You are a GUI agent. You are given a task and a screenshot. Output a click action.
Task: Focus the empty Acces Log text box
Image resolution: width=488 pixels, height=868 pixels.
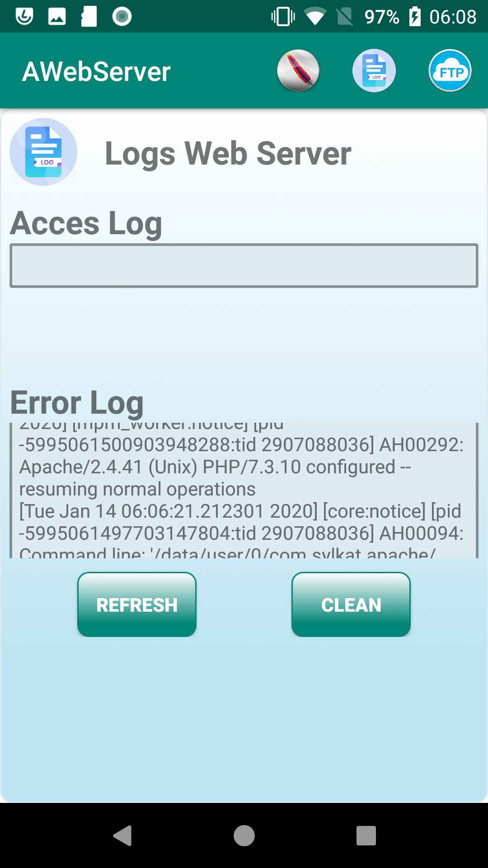(x=244, y=265)
